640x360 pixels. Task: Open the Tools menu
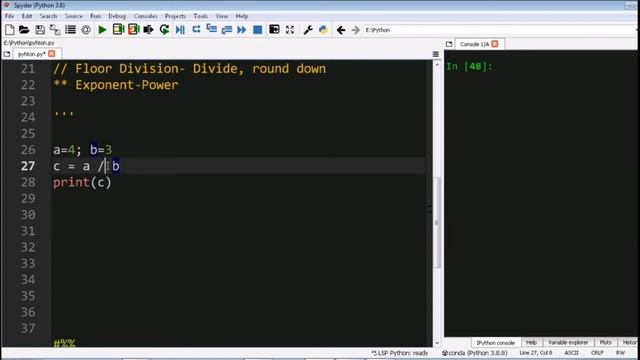click(200, 16)
